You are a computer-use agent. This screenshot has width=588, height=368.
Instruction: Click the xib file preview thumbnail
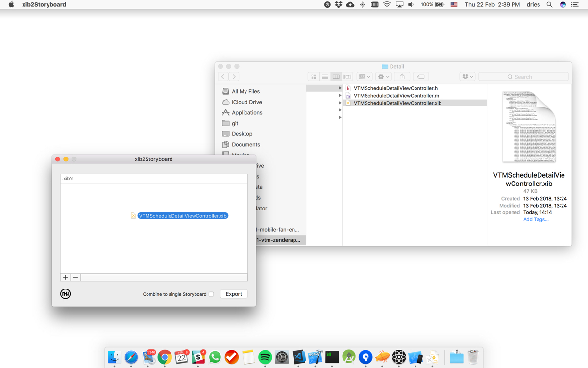[529, 127]
